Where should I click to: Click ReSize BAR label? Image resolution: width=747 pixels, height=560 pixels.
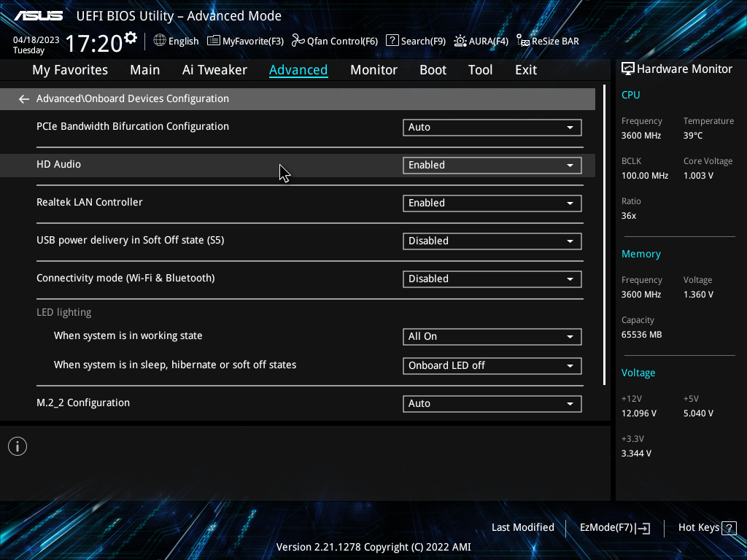point(555,42)
